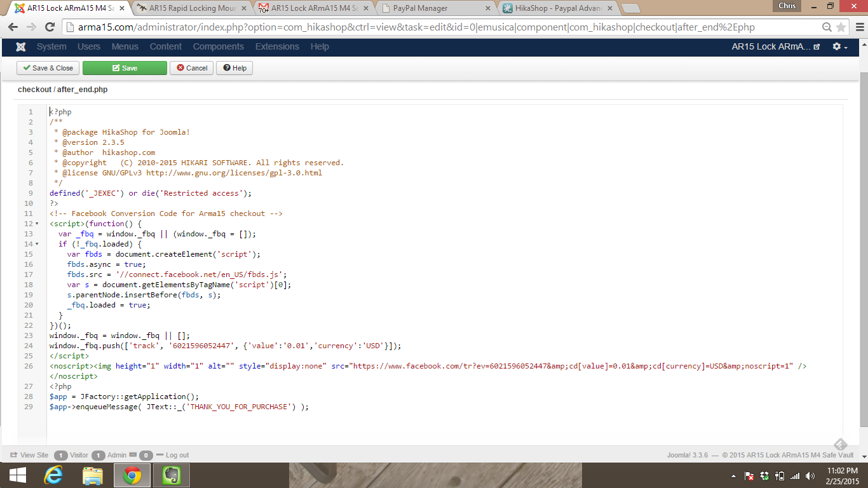Reload the current page

coord(50,27)
